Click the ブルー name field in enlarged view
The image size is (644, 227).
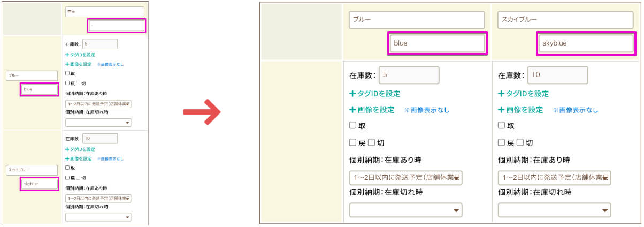(x=417, y=20)
